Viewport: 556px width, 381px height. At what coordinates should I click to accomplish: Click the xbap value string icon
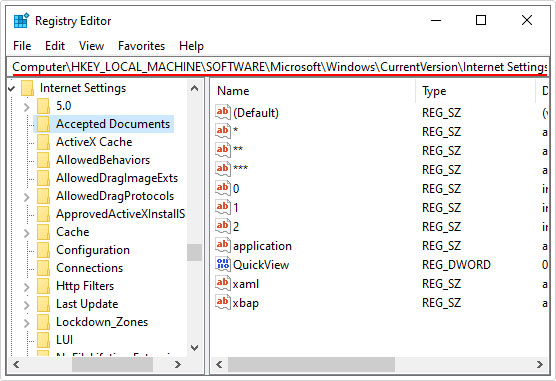click(x=223, y=302)
